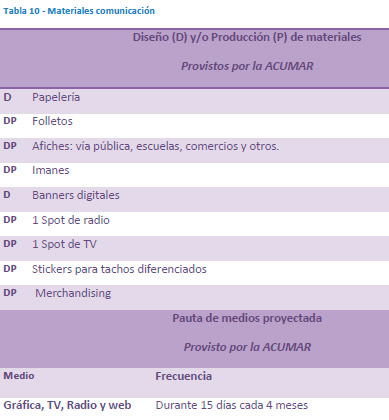This screenshot has width=389, height=420.
Task: Click the 'DP' code beside Folletos
Action: point(10,121)
